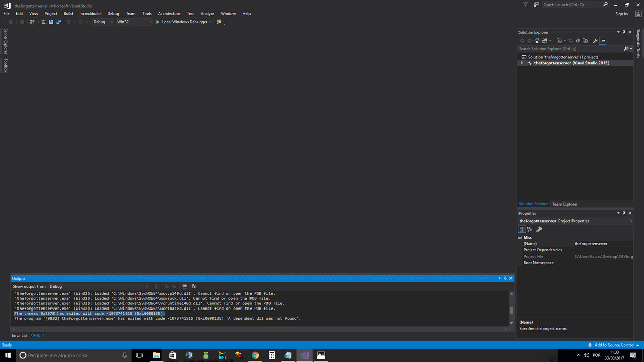Open Chrome from the Windows taskbar
Viewport: 644px width, 362px height.
(x=255, y=355)
